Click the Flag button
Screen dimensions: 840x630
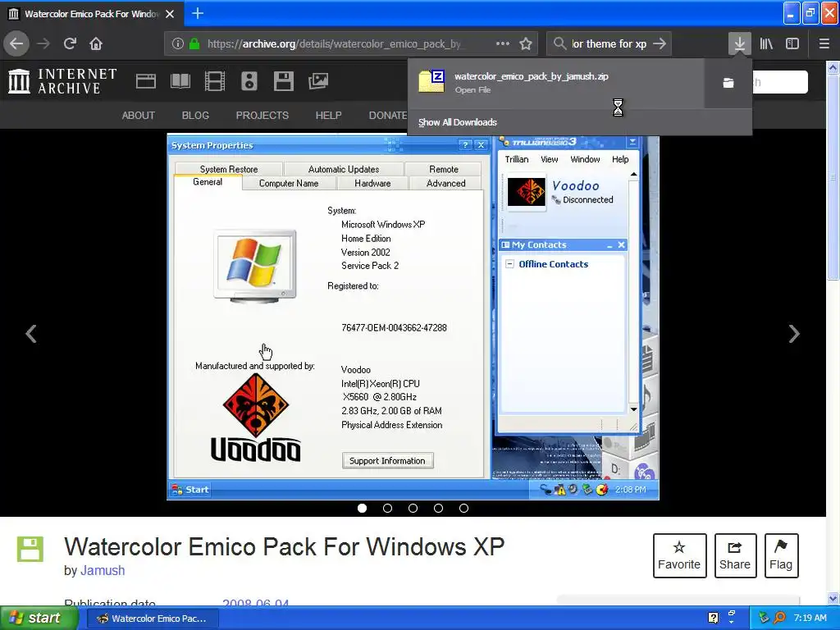(x=781, y=555)
